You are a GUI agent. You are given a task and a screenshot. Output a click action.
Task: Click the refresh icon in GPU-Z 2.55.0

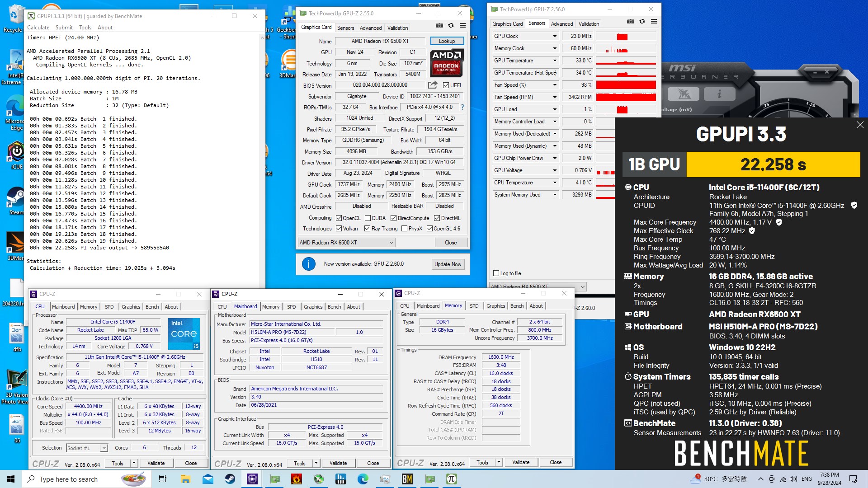point(451,26)
